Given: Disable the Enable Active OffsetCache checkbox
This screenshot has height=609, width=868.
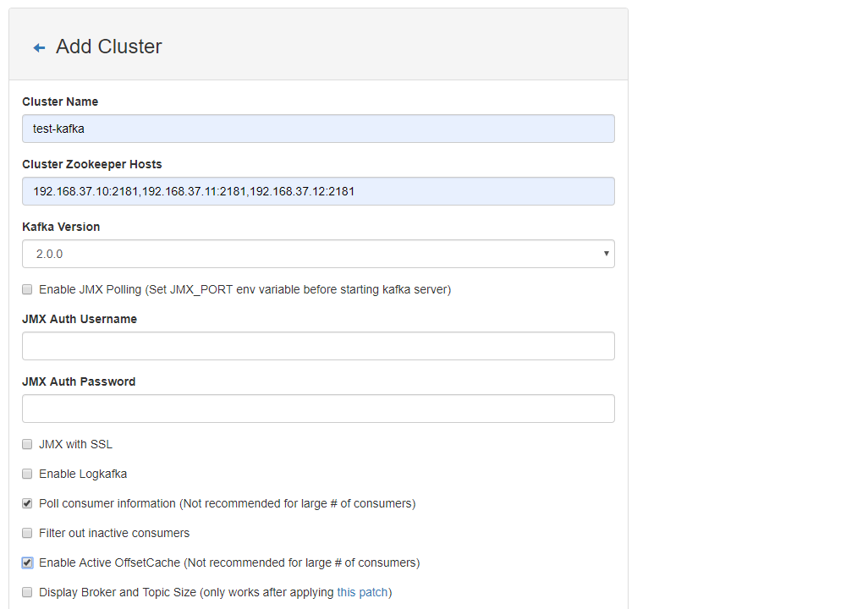Looking at the screenshot, I should point(27,562).
